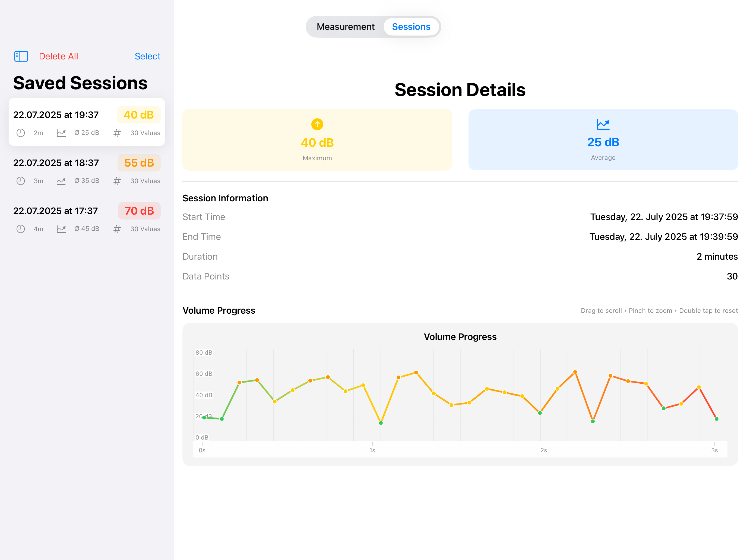747x560 pixels.
Task: Click the 1s time axis label
Action: 372,450
